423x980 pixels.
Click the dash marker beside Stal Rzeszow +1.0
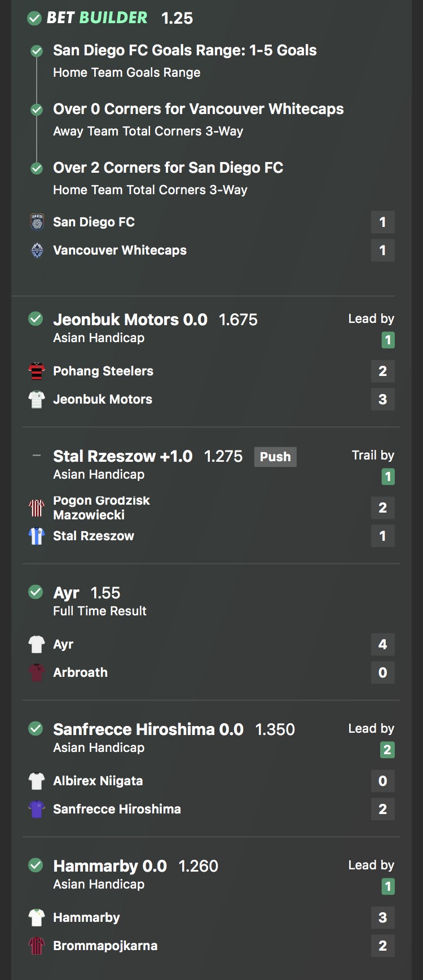[37, 456]
